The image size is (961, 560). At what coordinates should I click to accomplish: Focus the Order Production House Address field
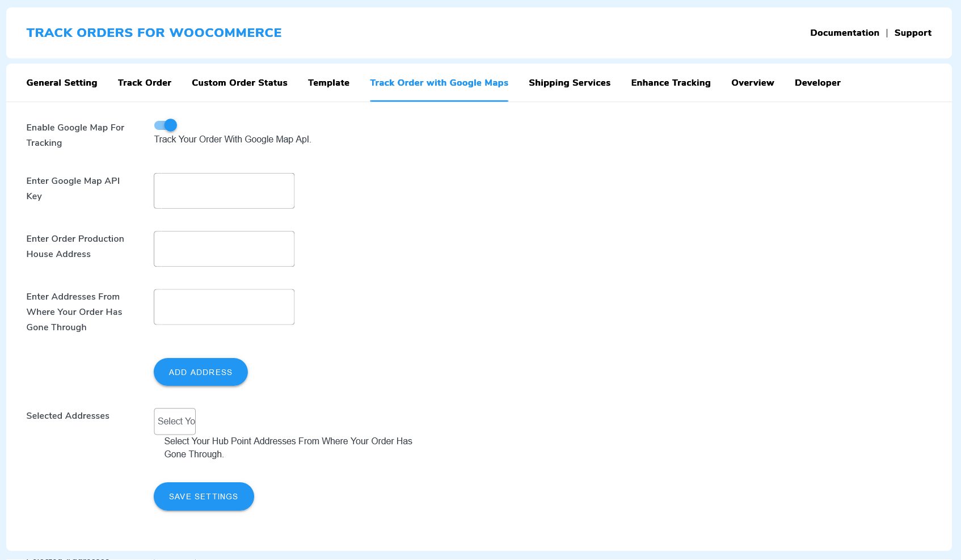(x=224, y=249)
